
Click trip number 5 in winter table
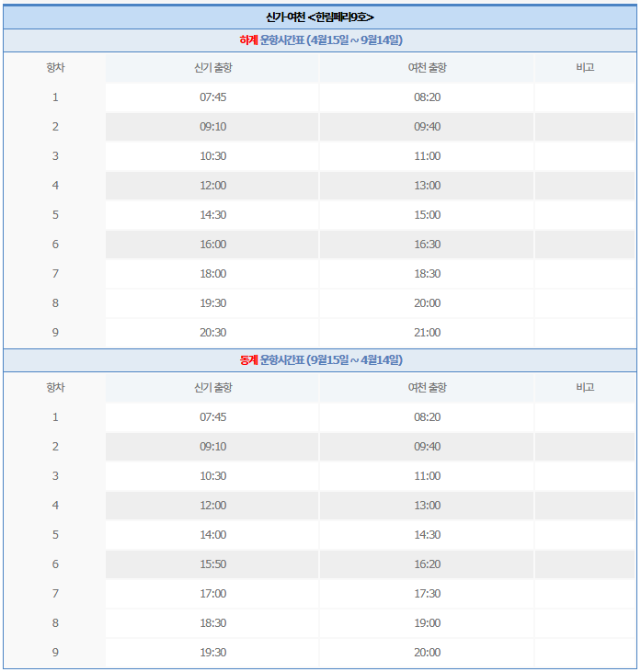coord(55,535)
